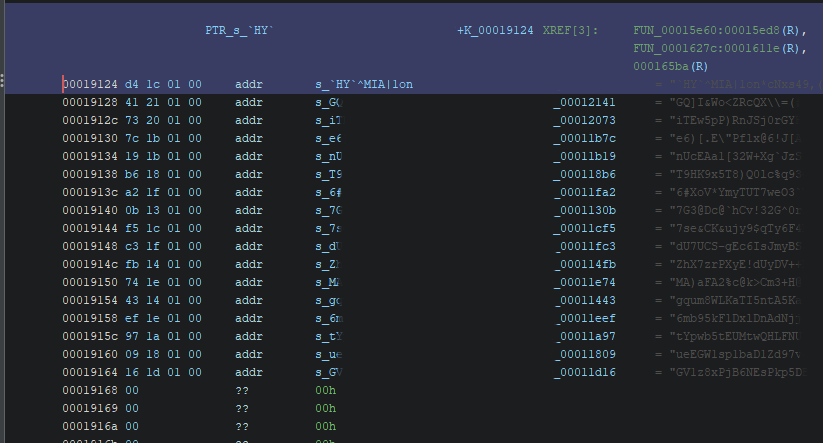
Task: Select address 00019134
Action: click(90, 156)
